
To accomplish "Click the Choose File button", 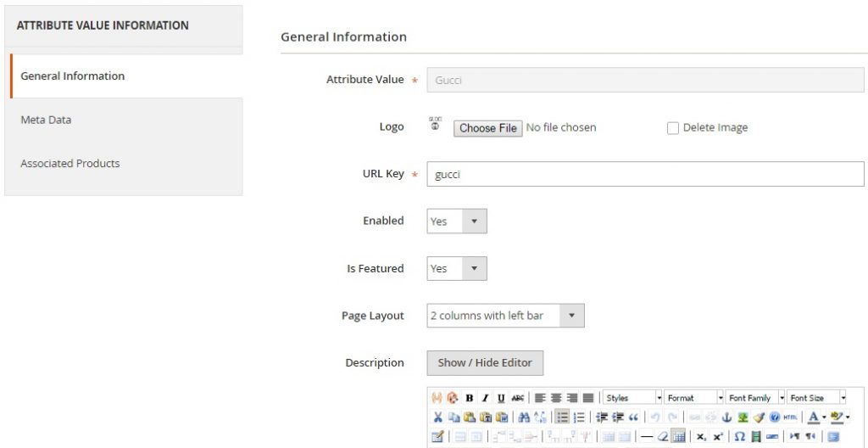I will (487, 128).
